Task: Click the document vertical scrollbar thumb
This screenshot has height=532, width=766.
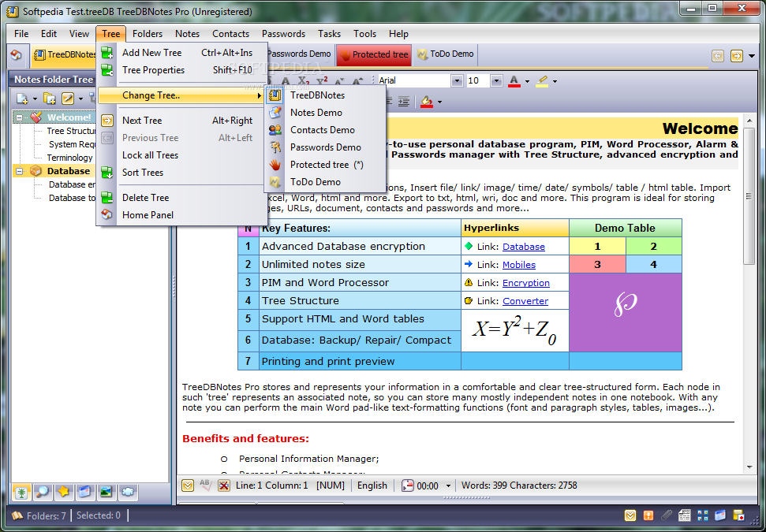Action: pyautogui.click(x=749, y=195)
